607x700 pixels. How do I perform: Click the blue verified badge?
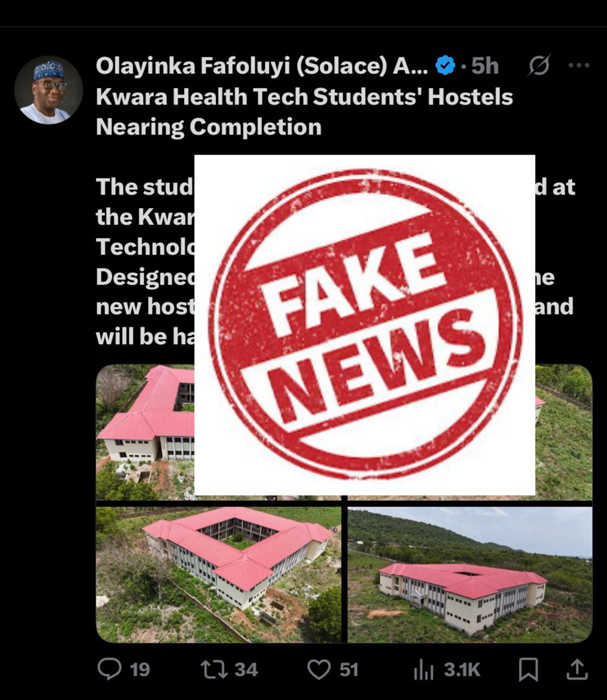(445, 65)
